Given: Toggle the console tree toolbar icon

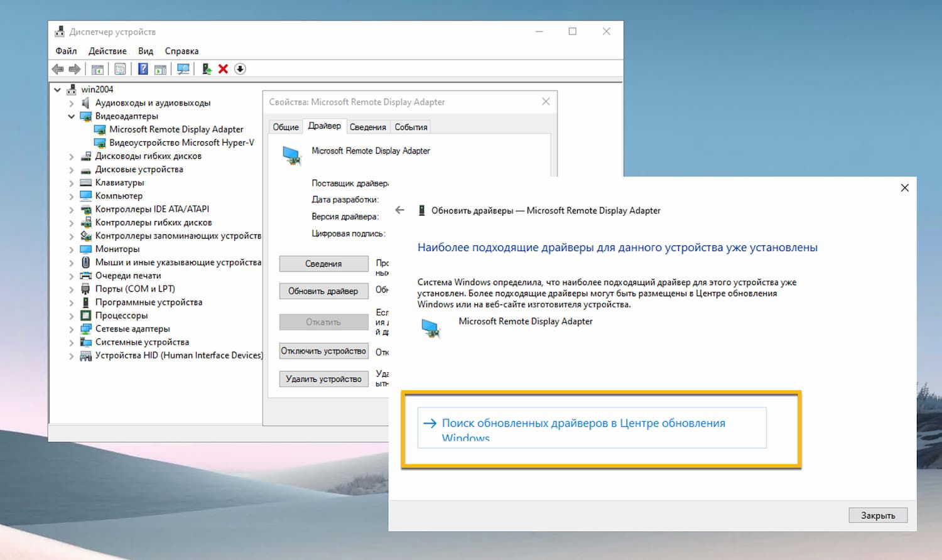Looking at the screenshot, I should (x=97, y=69).
